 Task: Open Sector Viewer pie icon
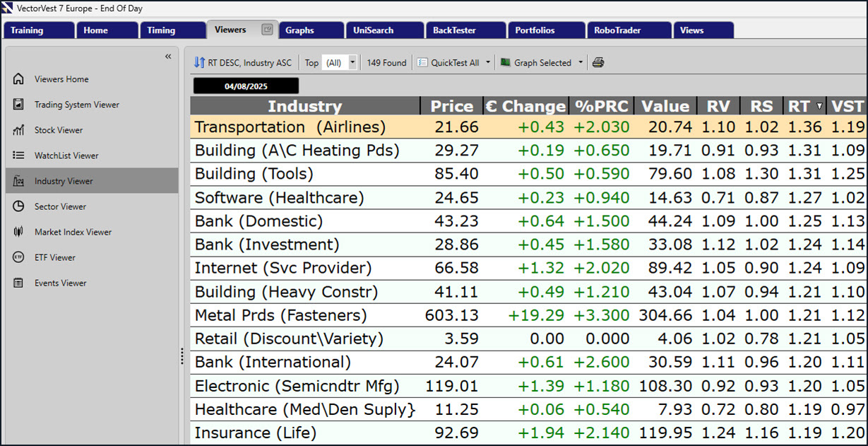pyautogui.click(x=19, y=206)
